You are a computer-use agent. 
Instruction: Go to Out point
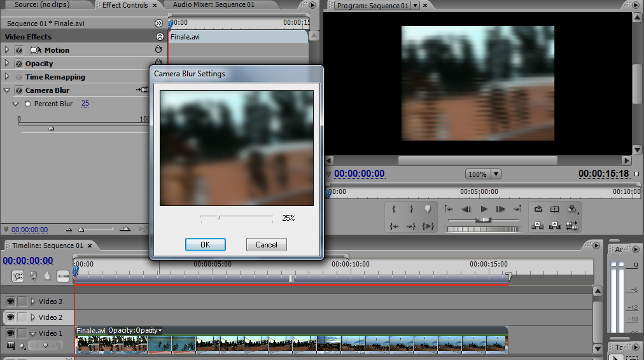(410, 226)
